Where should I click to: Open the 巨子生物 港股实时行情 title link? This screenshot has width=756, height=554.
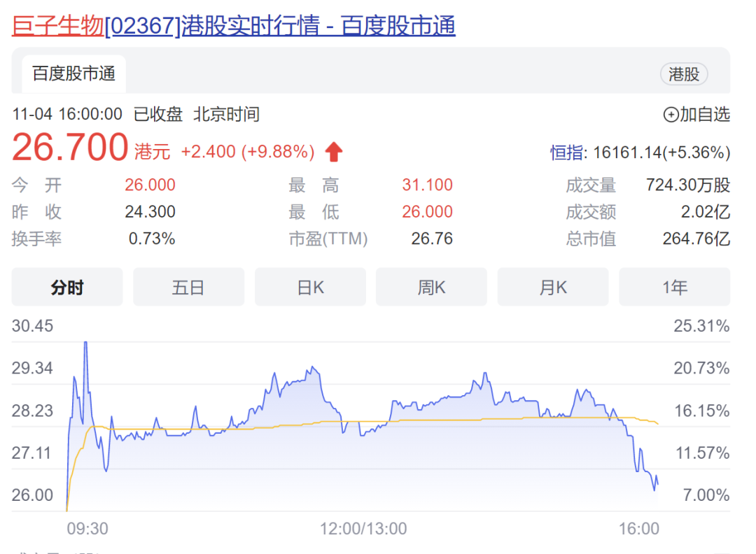[x=234, y=26]
